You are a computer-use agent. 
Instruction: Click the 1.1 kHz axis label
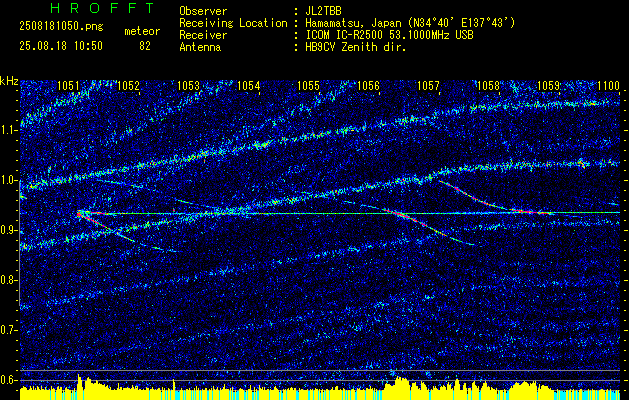(8, 130)
